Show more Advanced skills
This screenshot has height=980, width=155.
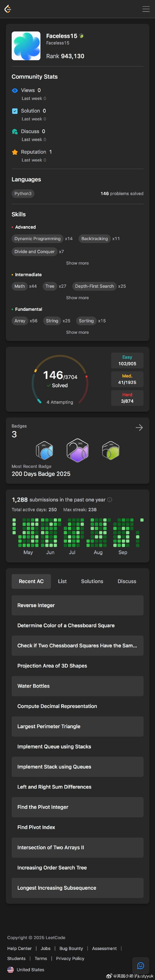pyautogui.click(x=77, y=263)
